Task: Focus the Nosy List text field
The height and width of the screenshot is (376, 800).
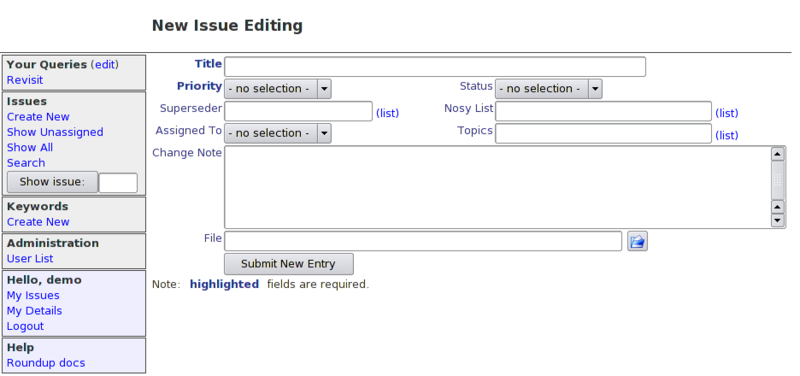Action: (x=603, y=111)
